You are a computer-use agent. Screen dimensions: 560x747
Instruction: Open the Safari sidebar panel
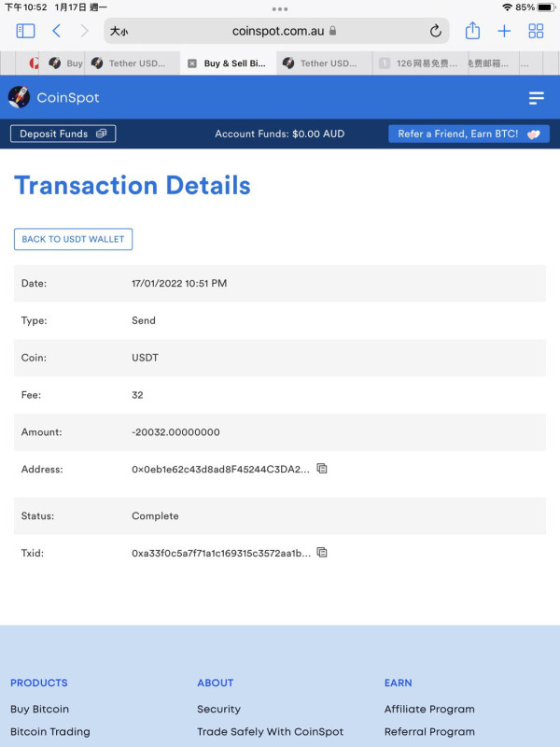[26, 31]
